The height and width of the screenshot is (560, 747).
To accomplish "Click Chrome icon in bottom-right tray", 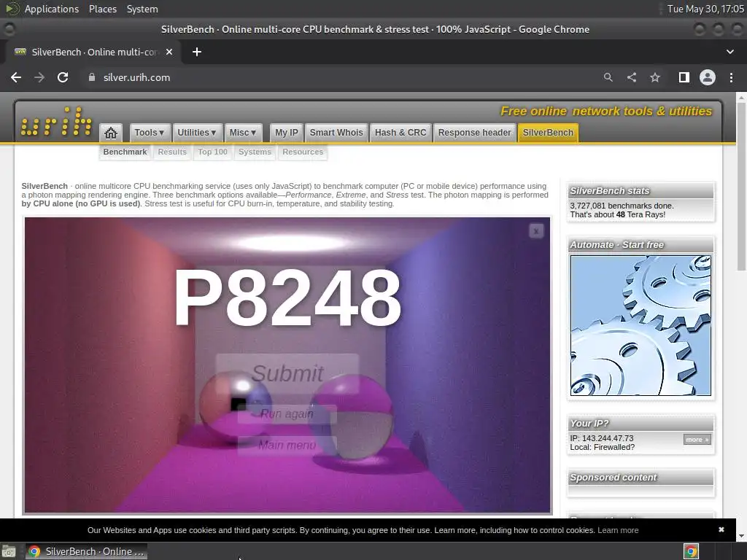I will (691, 551).
